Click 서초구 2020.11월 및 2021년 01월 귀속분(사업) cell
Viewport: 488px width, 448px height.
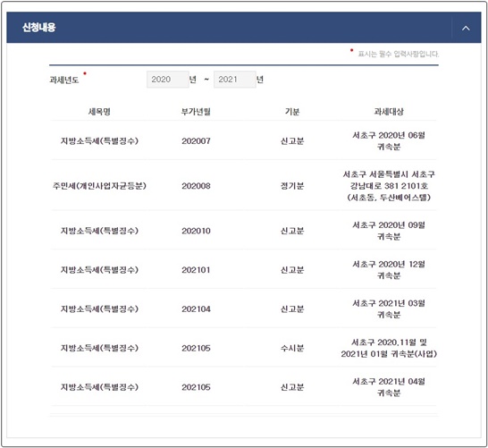pos(389,348)
